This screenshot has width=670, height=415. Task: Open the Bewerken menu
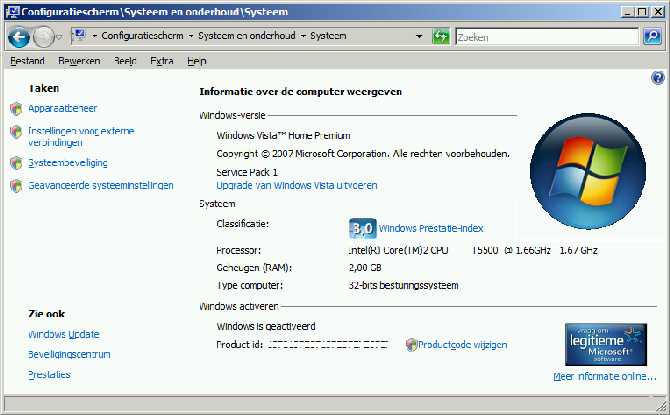(79, 61)
